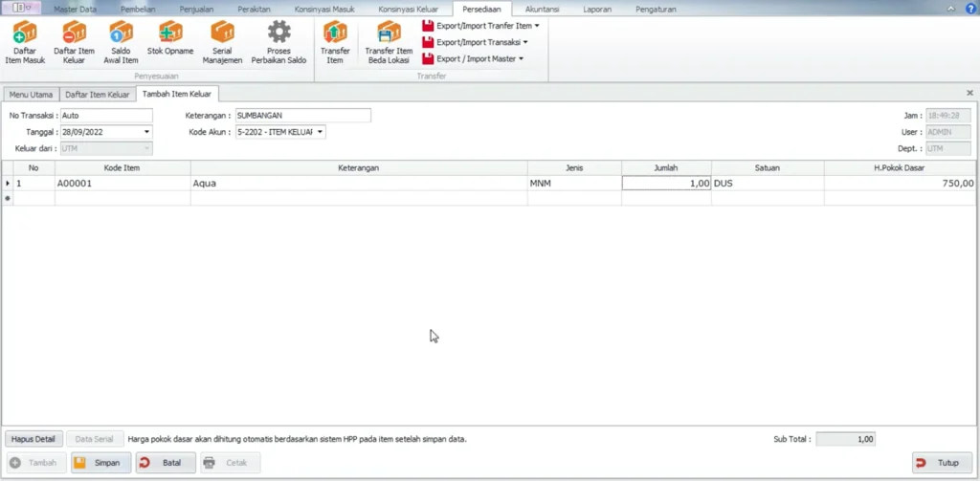Click the help question mark icon
This screenshot has width=980, height=481.
(970, 9)
